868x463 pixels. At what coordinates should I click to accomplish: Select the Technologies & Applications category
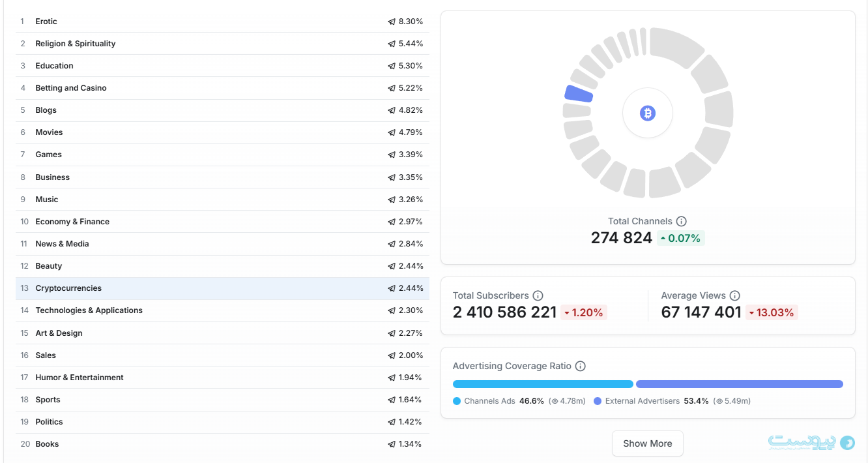tap(89, 310)
